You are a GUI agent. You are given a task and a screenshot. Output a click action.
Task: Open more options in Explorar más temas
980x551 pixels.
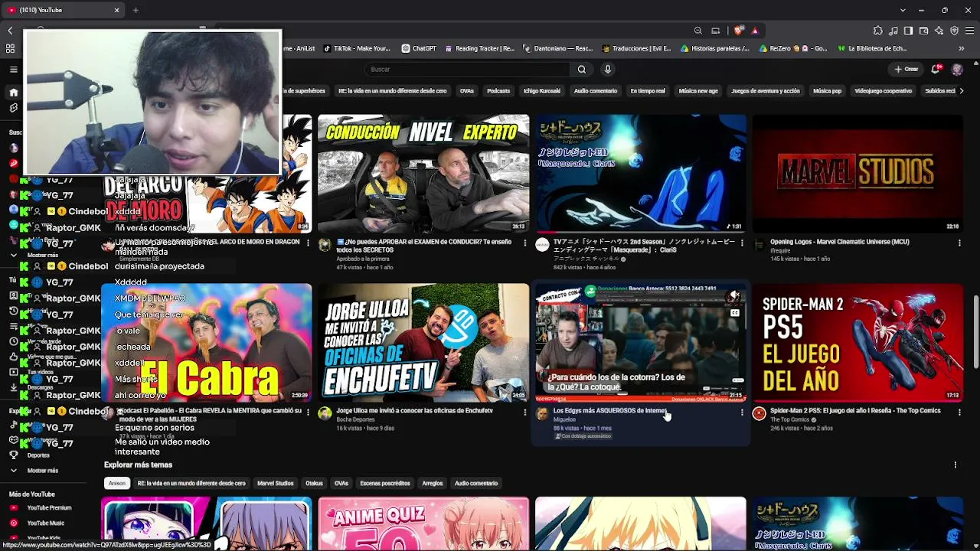click(955, 465)
